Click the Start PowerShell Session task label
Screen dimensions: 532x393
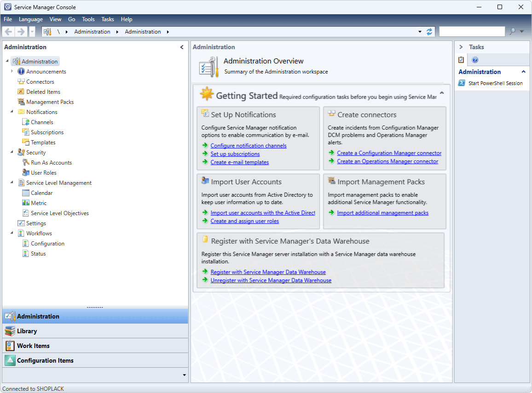(x=495, y=83)
